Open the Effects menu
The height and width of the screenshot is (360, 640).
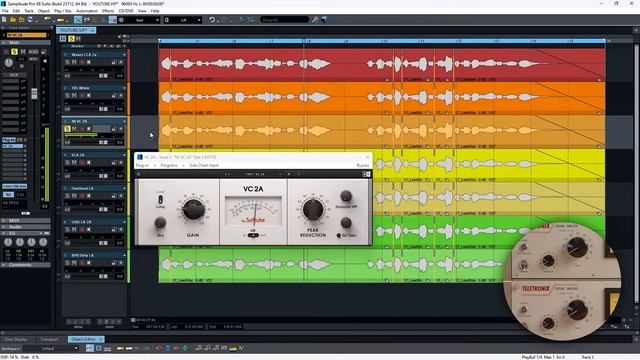(108, 11)
